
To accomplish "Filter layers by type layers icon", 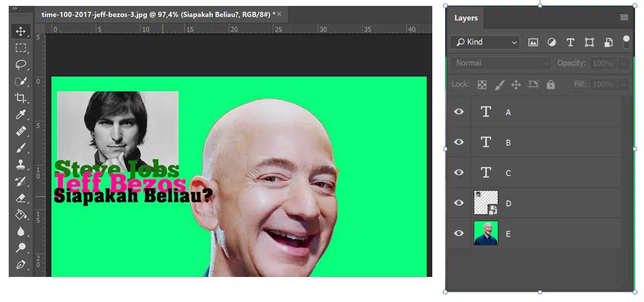I will pyautogui.click(x=570, y=42).
